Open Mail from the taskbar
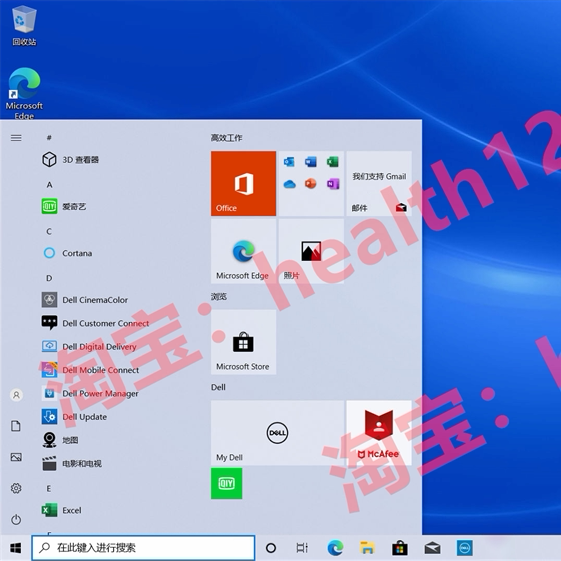 click(x=432, y=548)
